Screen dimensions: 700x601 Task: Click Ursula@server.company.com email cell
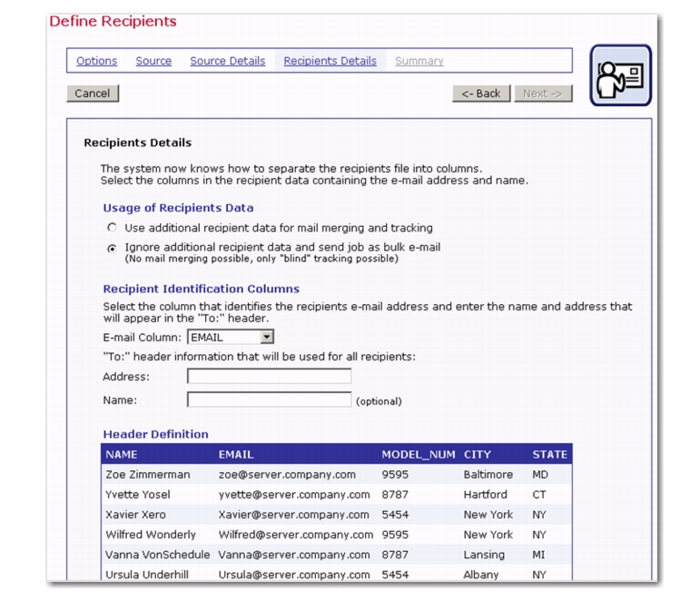point(294,575)
